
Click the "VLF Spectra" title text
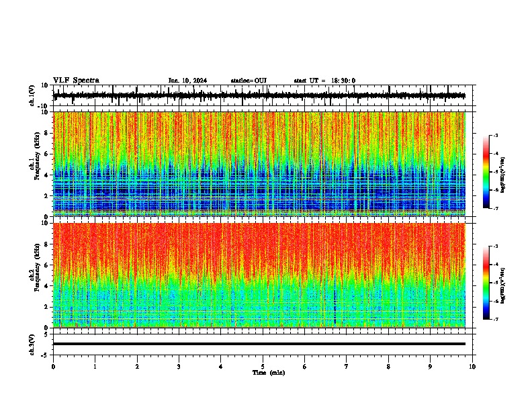(x=76, y=81)
